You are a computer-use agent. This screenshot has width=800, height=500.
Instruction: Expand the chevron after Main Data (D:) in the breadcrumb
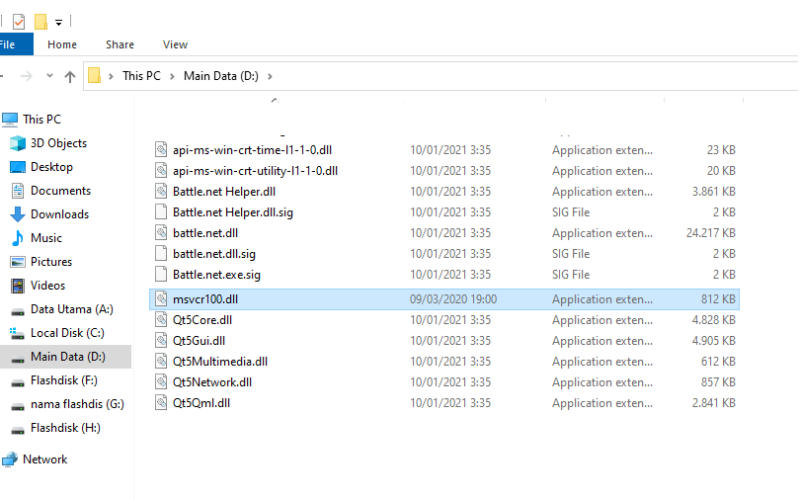(270, 77)
